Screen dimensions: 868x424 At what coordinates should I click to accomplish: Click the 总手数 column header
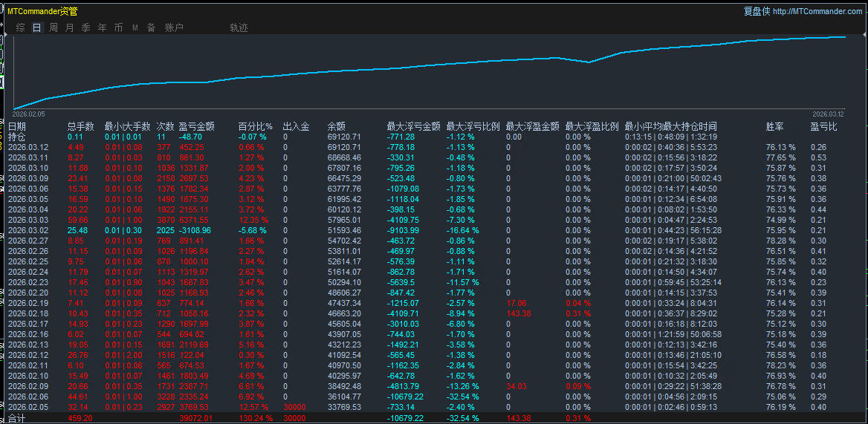pyautogui.click(x=81, y=126)
